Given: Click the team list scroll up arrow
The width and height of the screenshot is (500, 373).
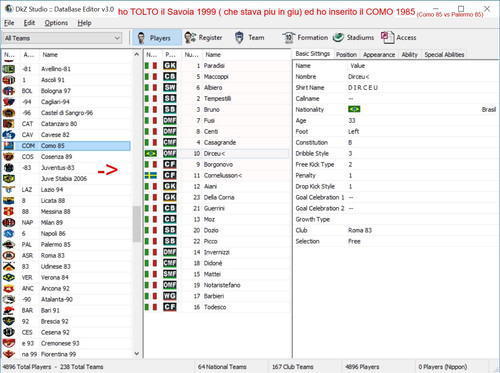Looking at the screenshot, I should [137, 54].
